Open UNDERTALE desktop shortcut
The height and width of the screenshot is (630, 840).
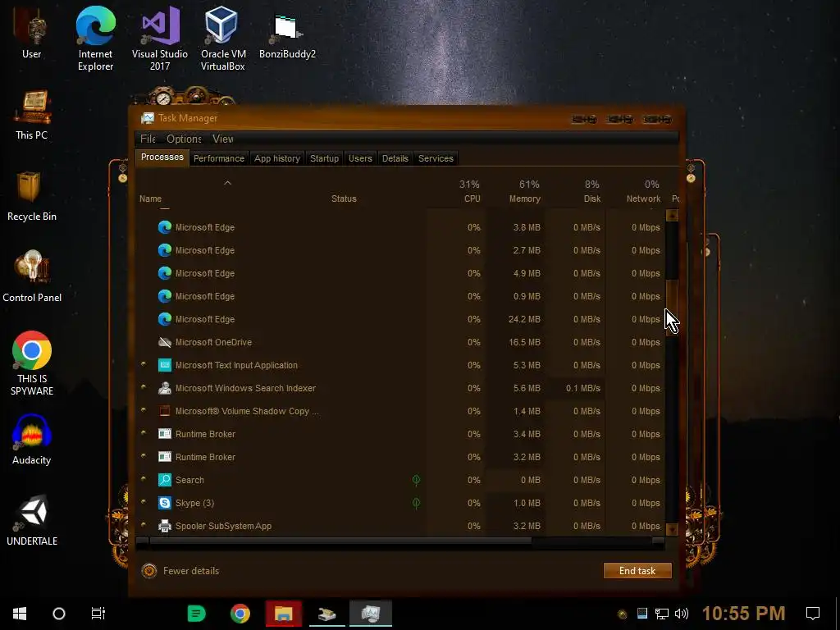point(32,521)
